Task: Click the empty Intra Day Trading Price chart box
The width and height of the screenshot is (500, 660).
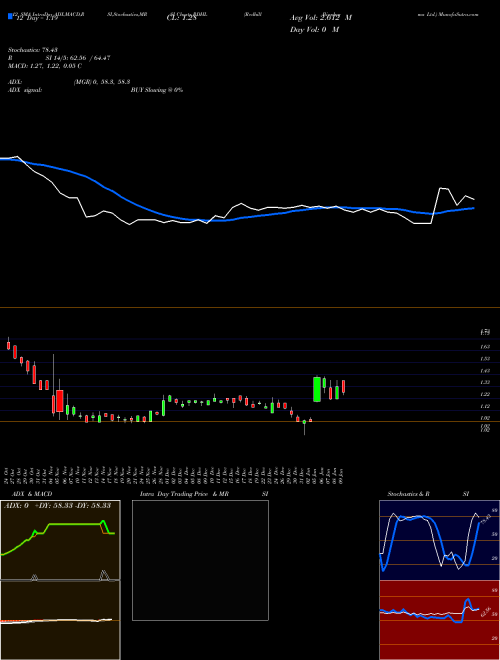Action: 200,560
